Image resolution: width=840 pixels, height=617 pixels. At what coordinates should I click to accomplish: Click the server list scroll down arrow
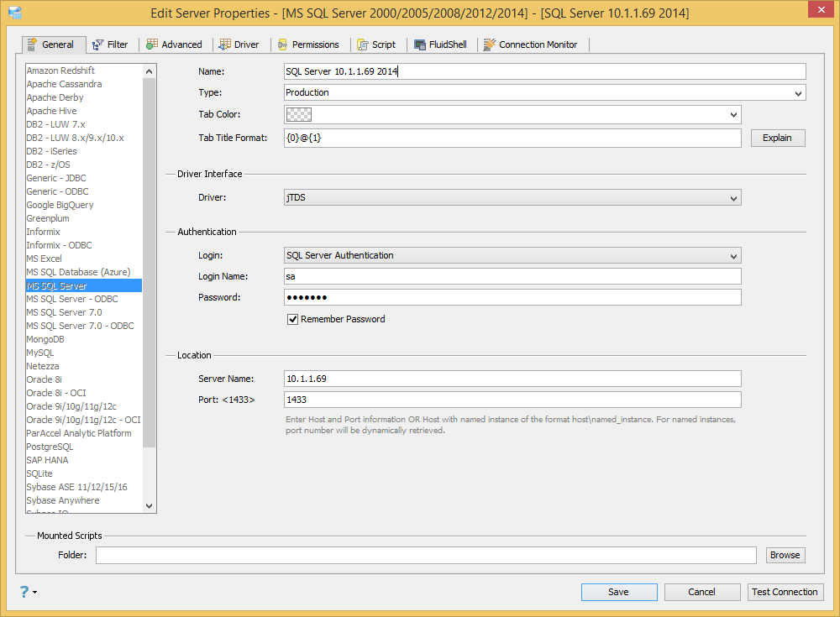click(149, 505)
